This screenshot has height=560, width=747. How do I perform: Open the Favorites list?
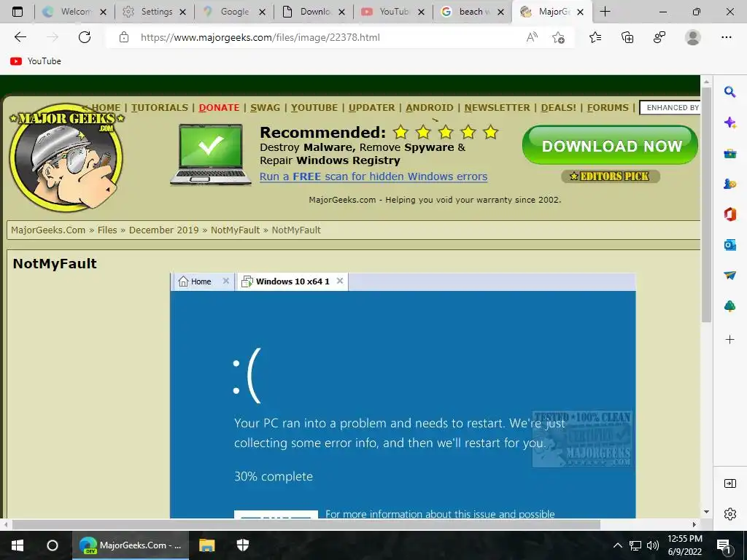595,37
